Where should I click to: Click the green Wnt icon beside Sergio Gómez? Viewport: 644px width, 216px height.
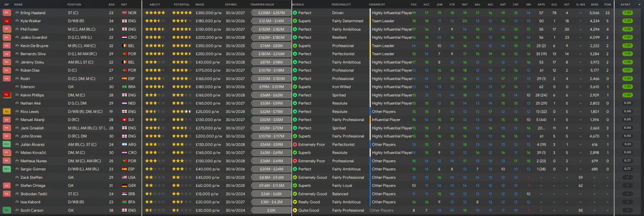coord(7,169)
